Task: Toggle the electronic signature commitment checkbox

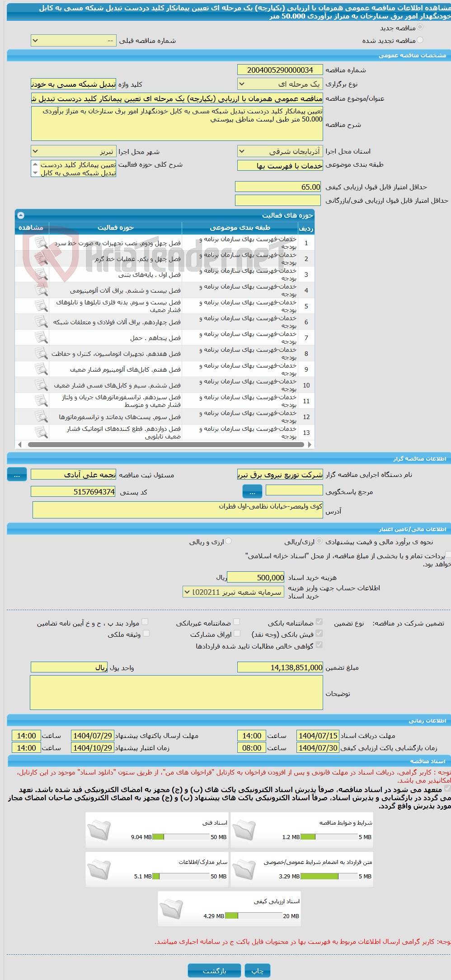Action: click(447, 788)
